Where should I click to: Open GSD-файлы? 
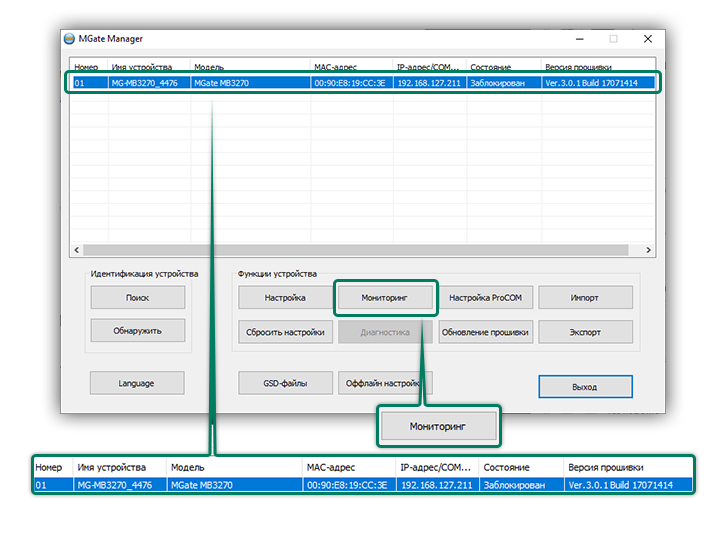tap(284, 383)
